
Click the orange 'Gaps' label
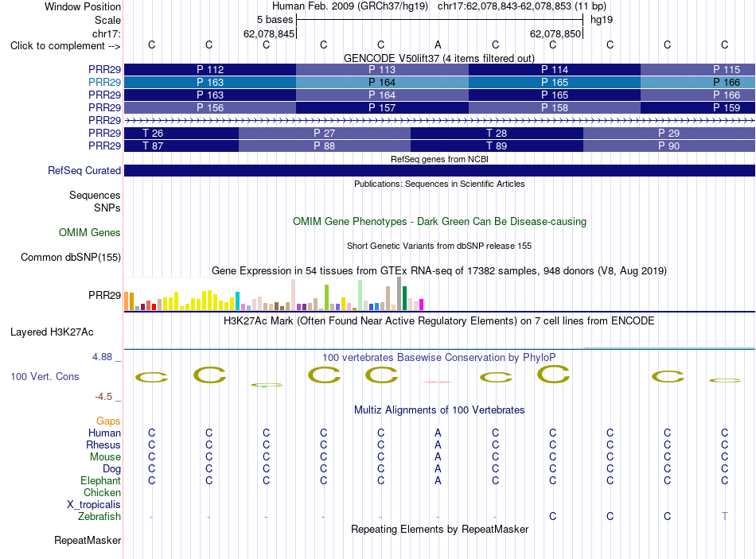pyautogui.click(x=108, y=421)
